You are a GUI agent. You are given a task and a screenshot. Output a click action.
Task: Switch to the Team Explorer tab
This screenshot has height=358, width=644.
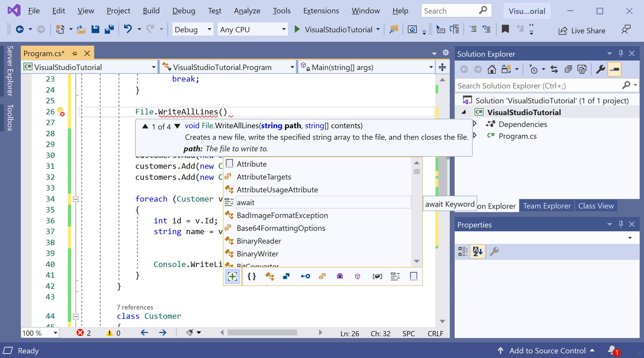547,206
